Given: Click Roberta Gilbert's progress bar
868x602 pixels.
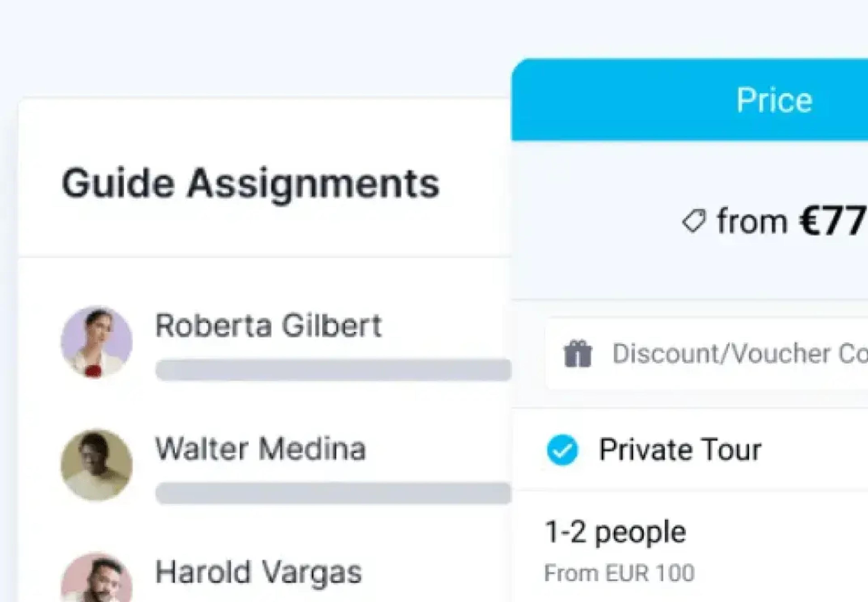Looking at the screenshot, I should 333,370.
